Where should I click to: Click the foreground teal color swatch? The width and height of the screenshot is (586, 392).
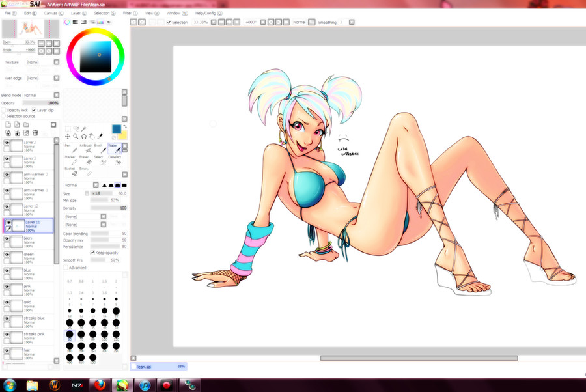[117, 129]
